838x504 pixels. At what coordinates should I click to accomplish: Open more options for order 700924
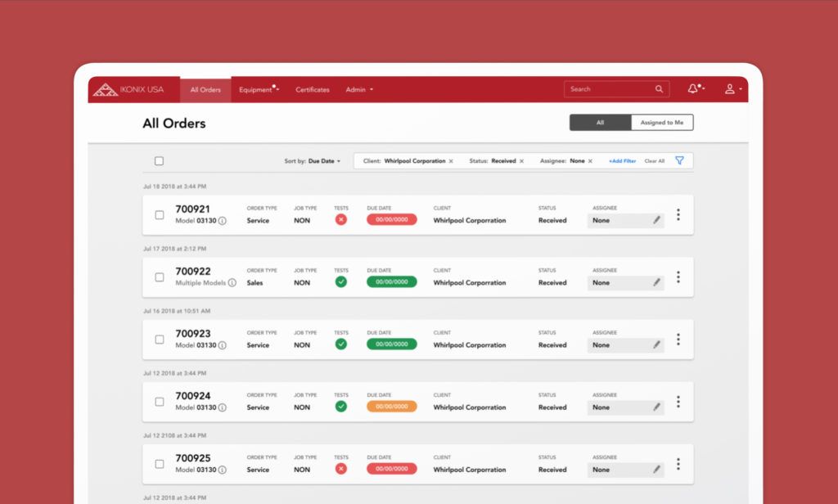pyautogui.click(x=678, y=402)
